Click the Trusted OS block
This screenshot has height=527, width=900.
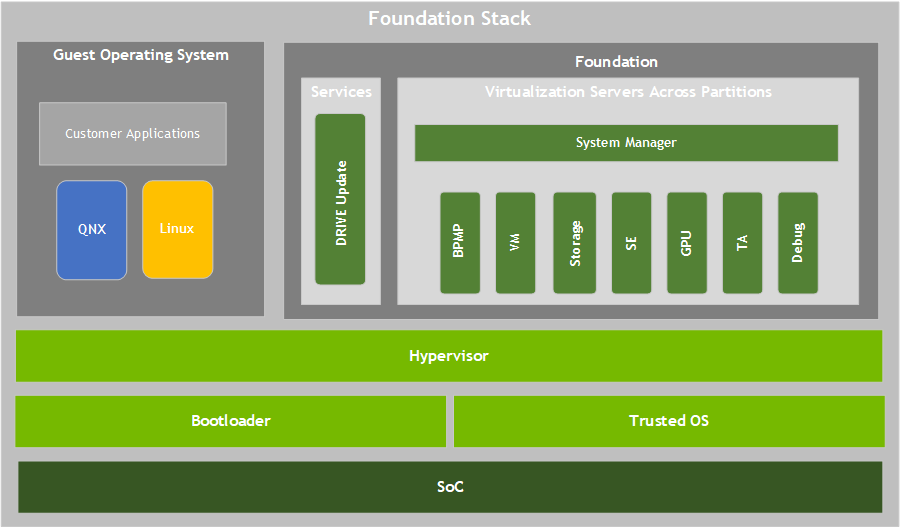(x=669, y=421)
